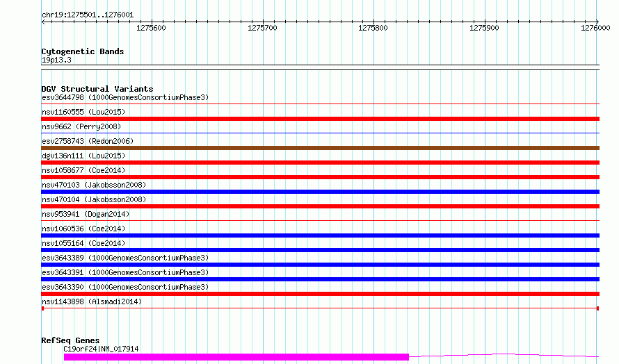The width and height of the screenshot is (619, 364).
Task: Open variant nsv953941 (Dogan2014) label
Action: click(x=86, y=214)
